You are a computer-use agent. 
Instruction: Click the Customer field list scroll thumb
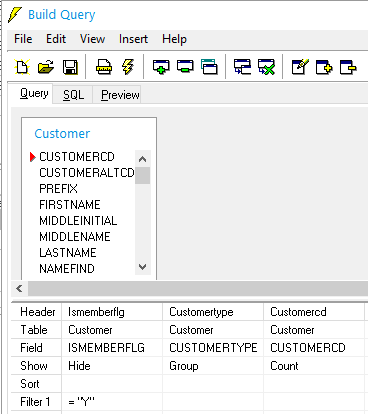pos(142,175)
